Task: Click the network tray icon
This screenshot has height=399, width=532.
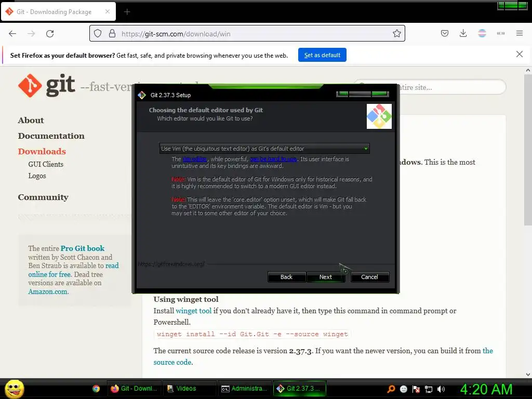Action: pyautogui.click(x=429, y=389)
